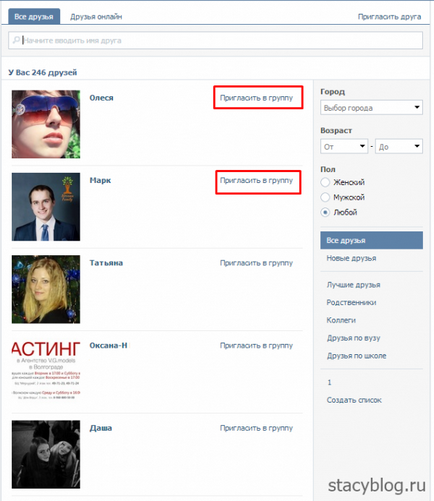434x501 pixels.
Task: Select the Женский gender radio button
Action: tap(325, 182)
